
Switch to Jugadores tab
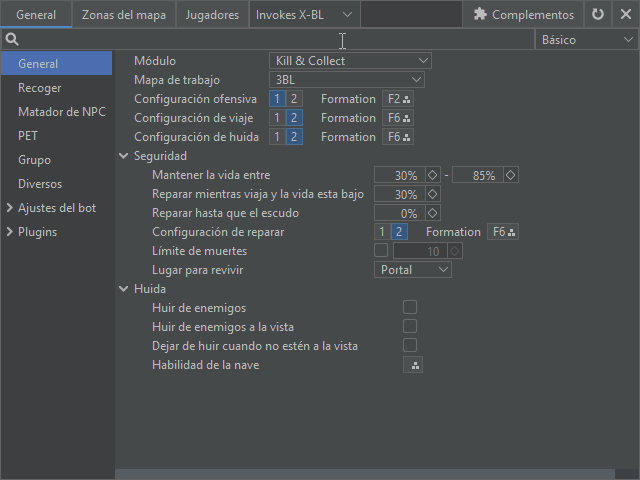(x=212, y=15)
